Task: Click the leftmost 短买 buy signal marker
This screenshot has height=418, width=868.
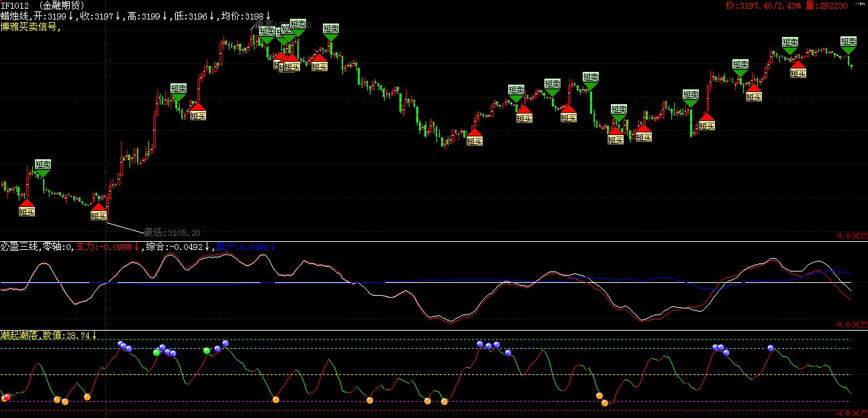Action: tap(26, 212)
